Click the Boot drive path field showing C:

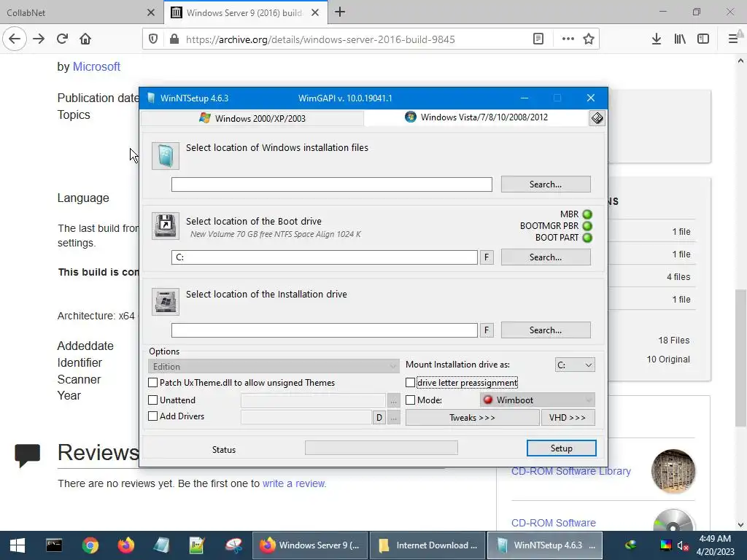point(325,257)
